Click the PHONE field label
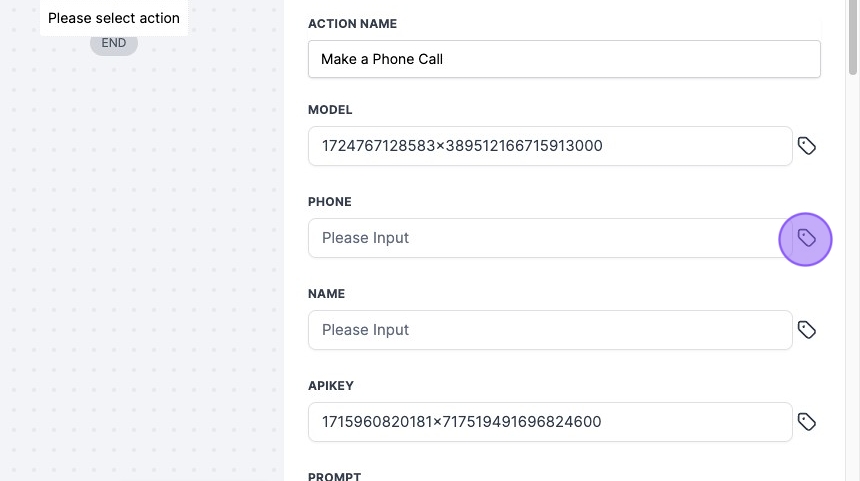 point(330,202)
